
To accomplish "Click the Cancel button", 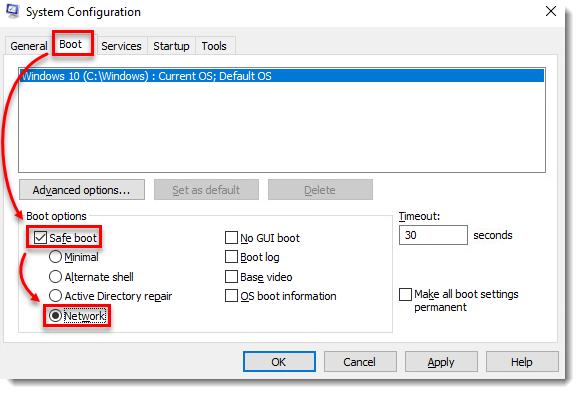I will click(x=360, y=361).
